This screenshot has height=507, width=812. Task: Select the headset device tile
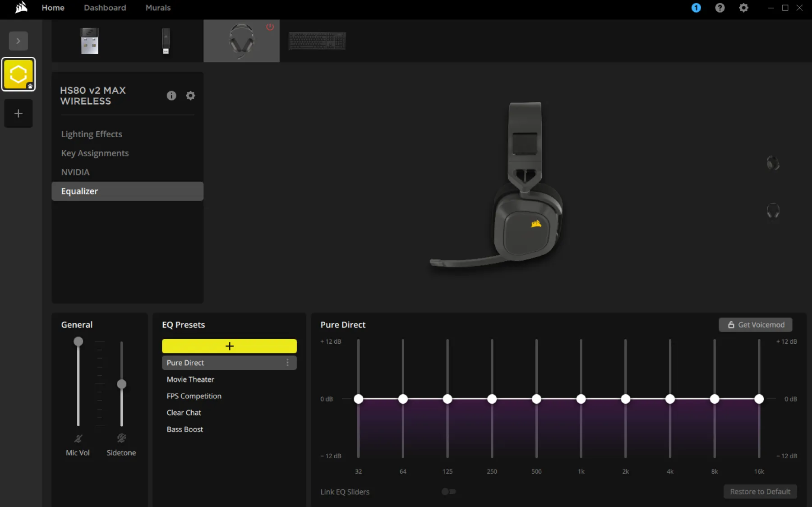point(241,41)
